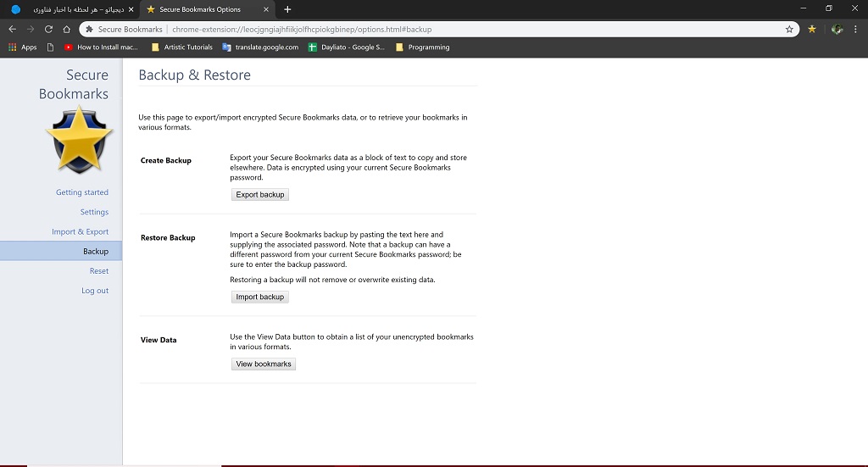Screen dimensions: 868x467
Task: Log out via the sidebar link
Action: click(x=95, y=291)
